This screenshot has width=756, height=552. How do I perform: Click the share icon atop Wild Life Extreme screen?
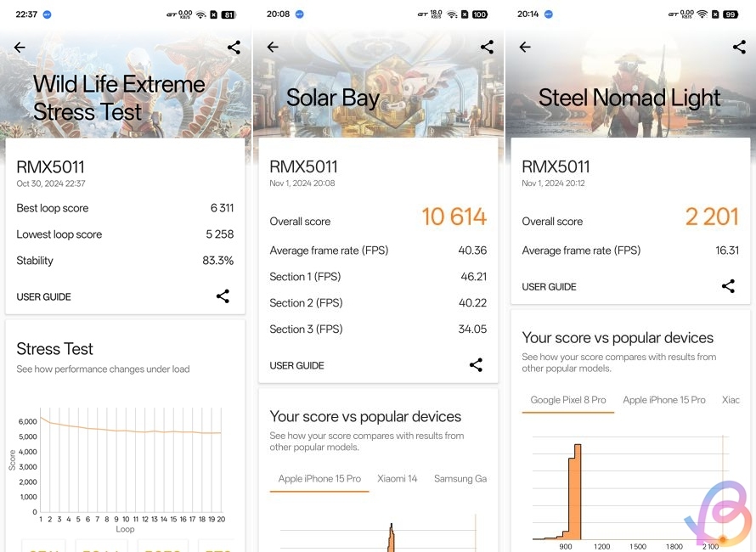click(234, 48)
